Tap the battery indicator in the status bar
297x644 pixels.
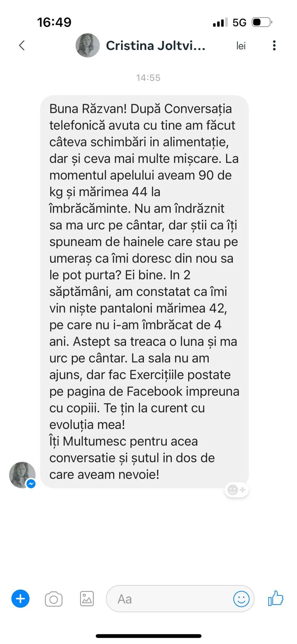point(262,22)
